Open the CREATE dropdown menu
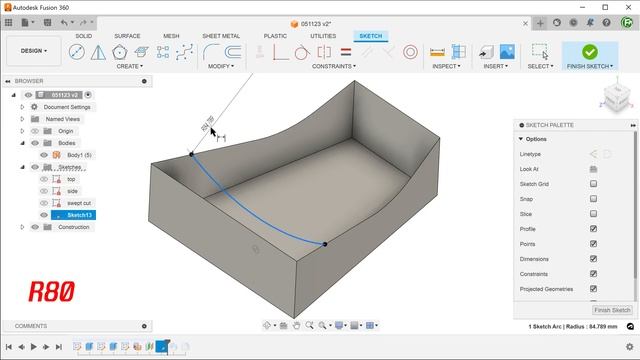The width and height of the screenshot is (640, 360). click(130, 66)
